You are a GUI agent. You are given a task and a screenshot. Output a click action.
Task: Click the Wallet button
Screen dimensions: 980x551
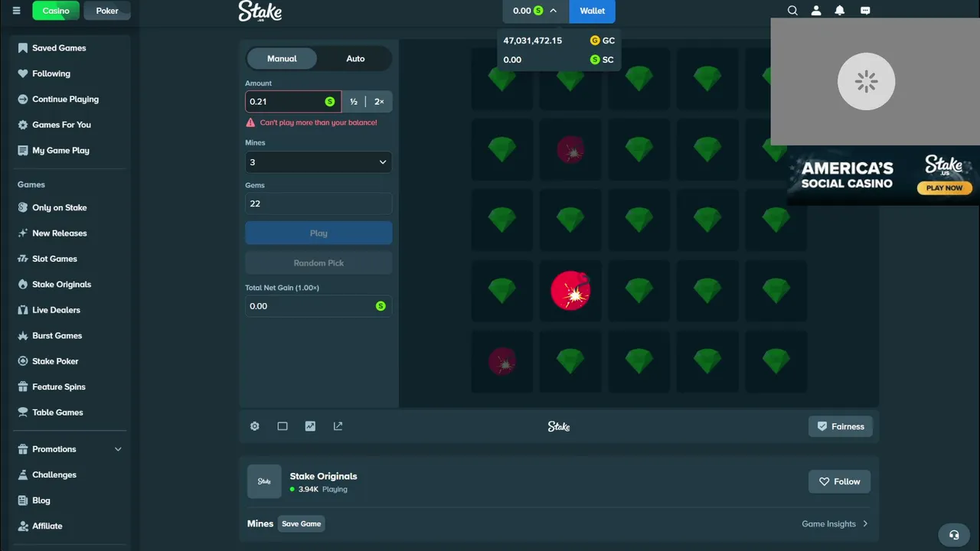(593, 11)
